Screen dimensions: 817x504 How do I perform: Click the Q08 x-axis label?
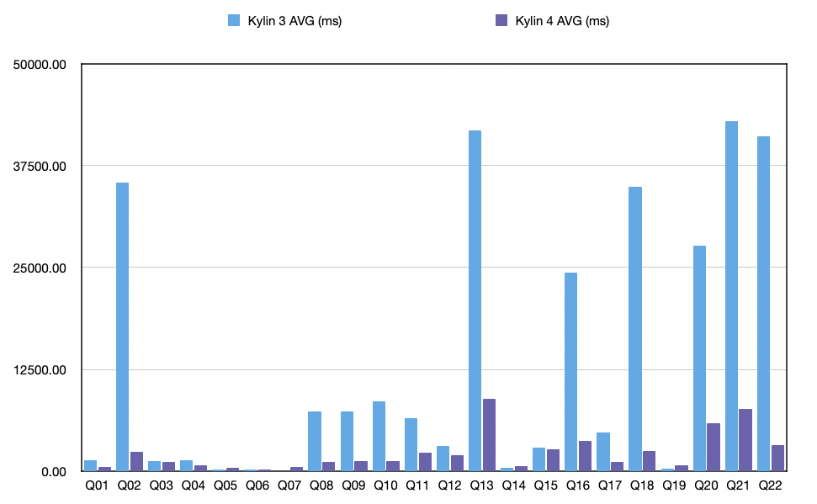coord(321,485)
